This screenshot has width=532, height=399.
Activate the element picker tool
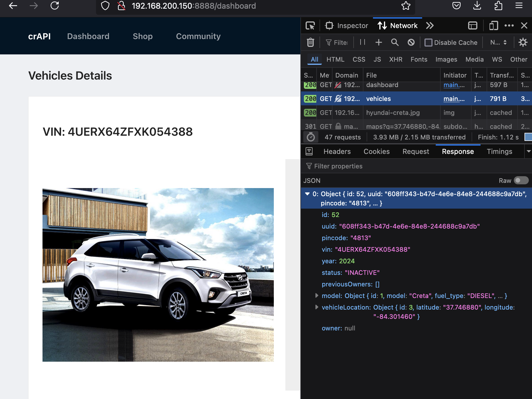pos(310,26)
